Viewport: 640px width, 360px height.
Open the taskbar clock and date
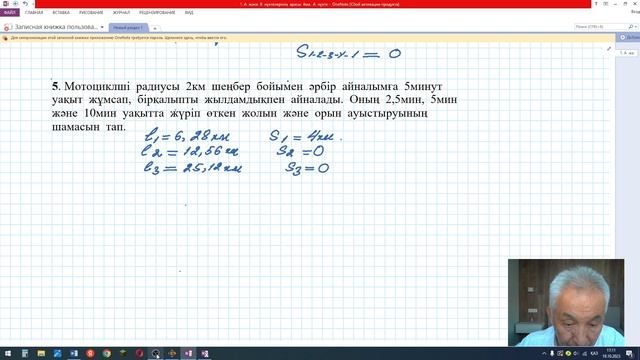(x=611, y=353)
